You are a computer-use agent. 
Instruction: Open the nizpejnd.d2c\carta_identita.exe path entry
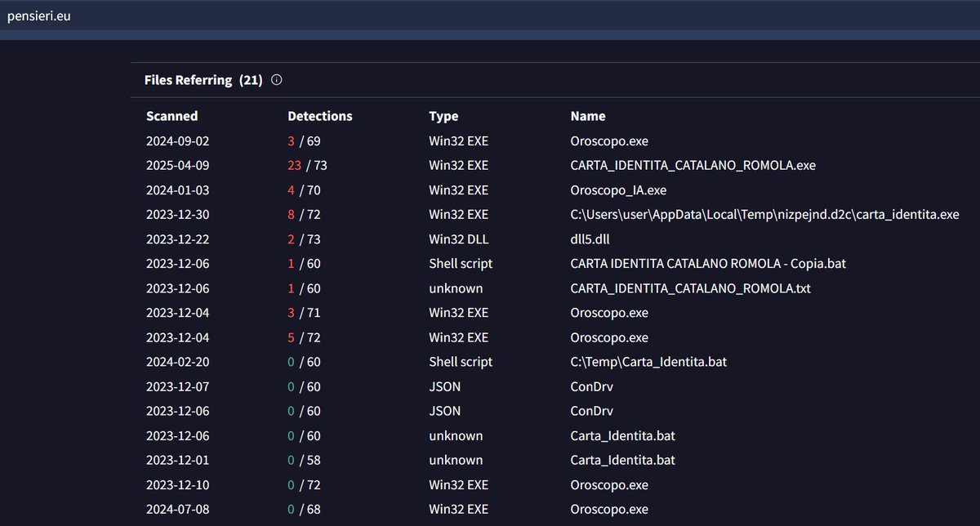pyautogui.click(x=764, y=215)
